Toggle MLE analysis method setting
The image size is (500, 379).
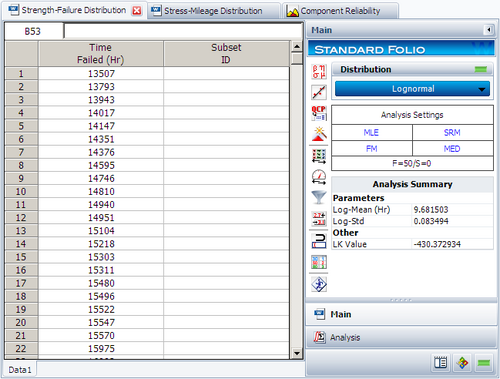[371, 132]
